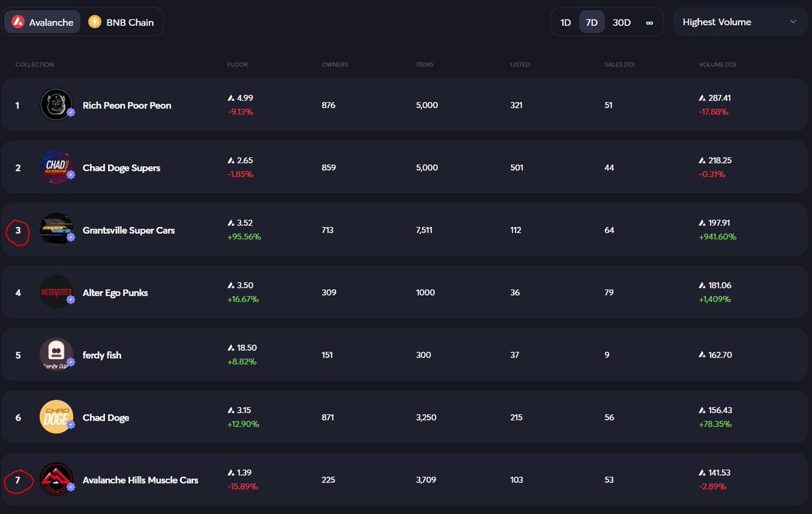Click the Alter Ego Punks logo
812x514 pixels.
click(x=57, y=293)
